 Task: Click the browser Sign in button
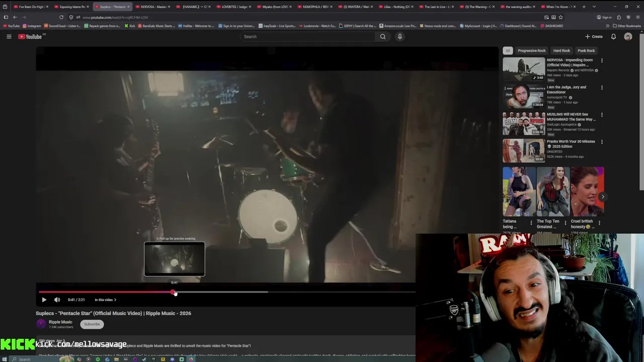coord(604,17)
